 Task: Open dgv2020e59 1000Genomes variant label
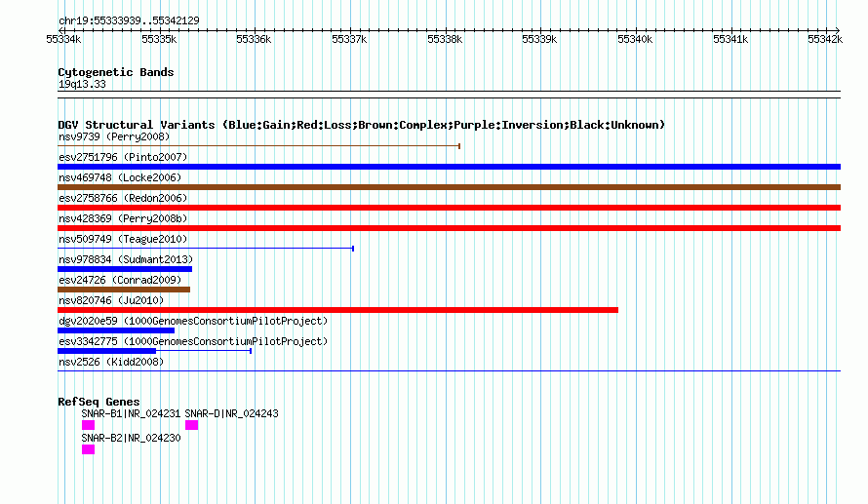(x=193, y=321)
